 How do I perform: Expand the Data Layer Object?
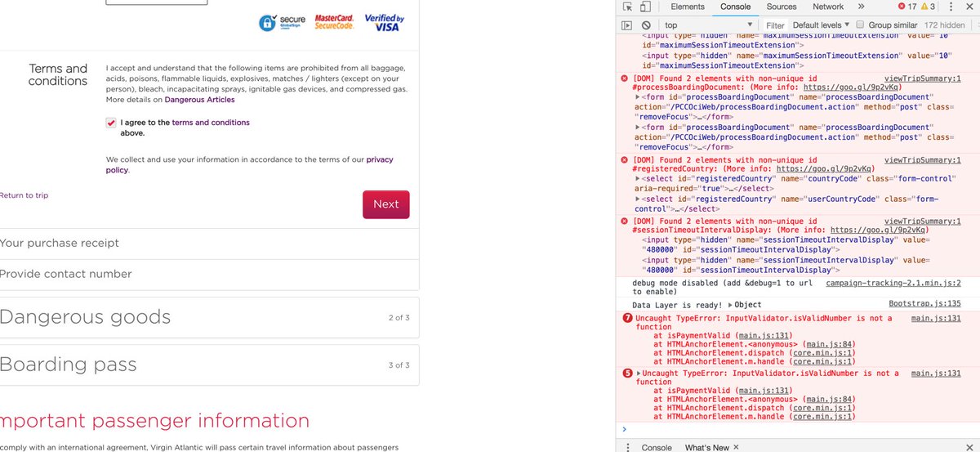tap(730, 305)
